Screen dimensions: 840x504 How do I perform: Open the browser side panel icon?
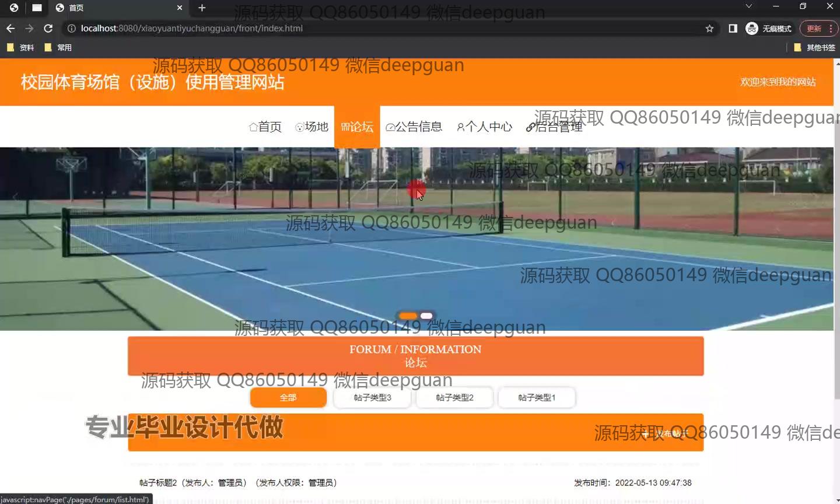pos(733,28)
